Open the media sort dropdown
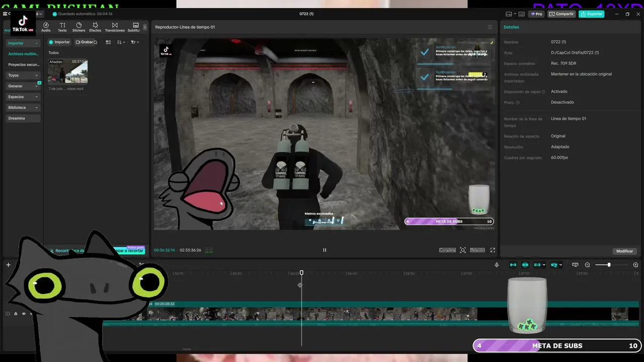Screen dimensions: 644x362 pos(121,42)
